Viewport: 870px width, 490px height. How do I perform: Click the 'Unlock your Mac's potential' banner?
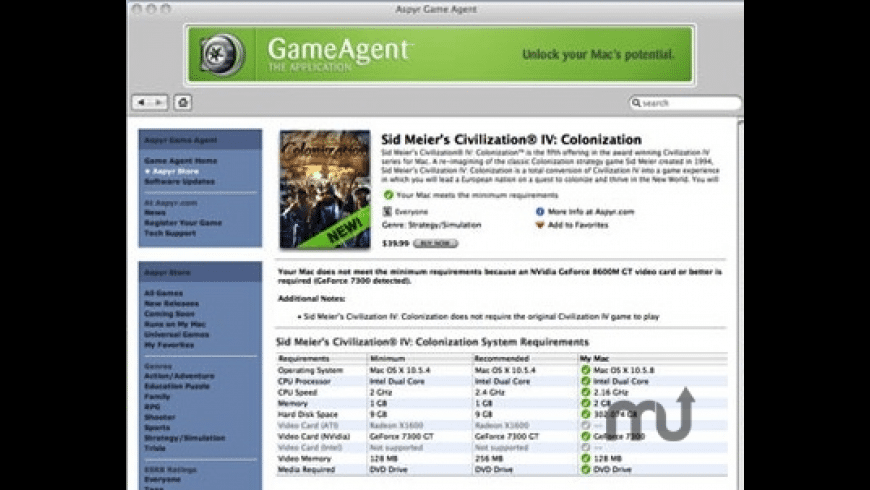pos(598,54)
